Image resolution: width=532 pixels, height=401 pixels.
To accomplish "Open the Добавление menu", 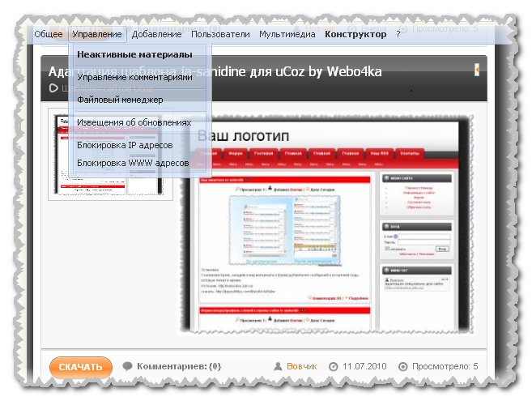I will click(x=157, y=34).
